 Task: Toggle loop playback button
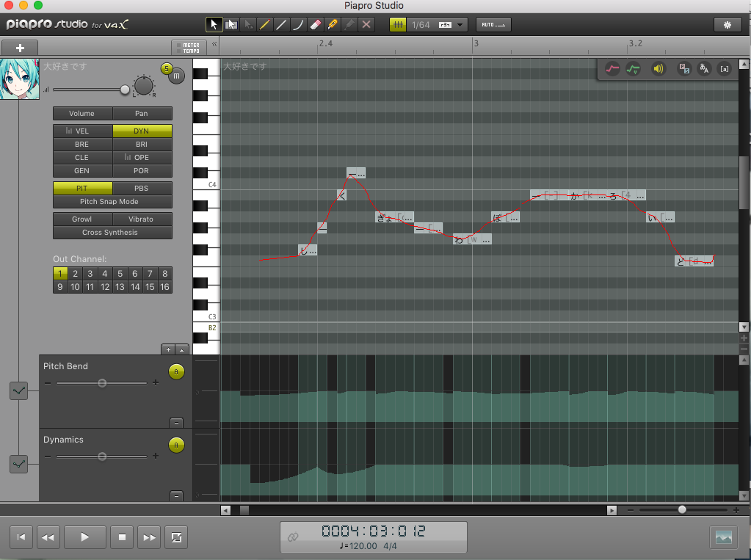[x=175, y=537]
